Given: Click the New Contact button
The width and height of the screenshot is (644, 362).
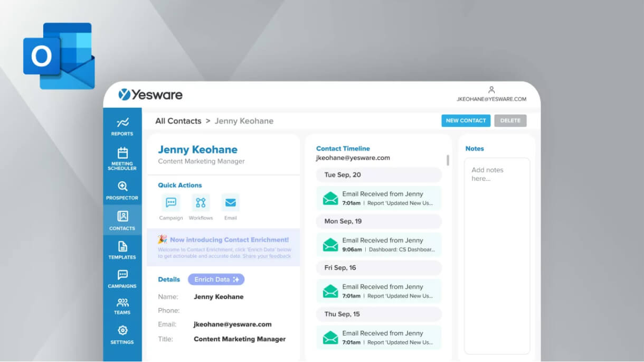Looking at the screenshot, I should point(466,120).
